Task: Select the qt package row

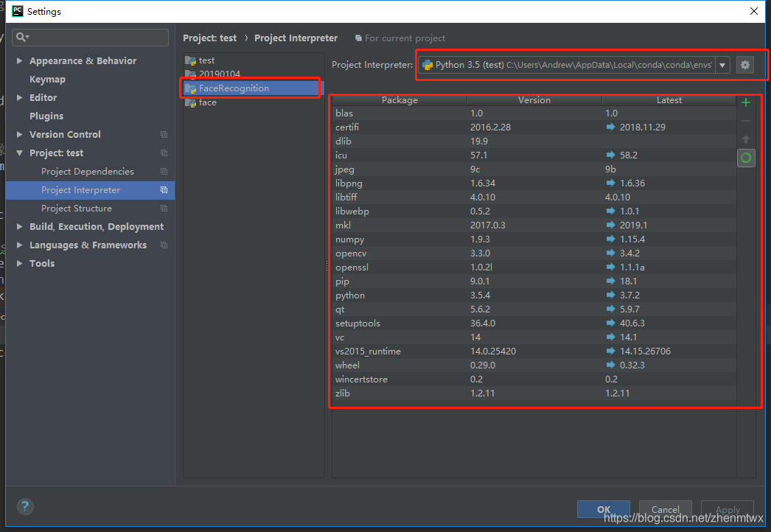Action: point(534,309)
